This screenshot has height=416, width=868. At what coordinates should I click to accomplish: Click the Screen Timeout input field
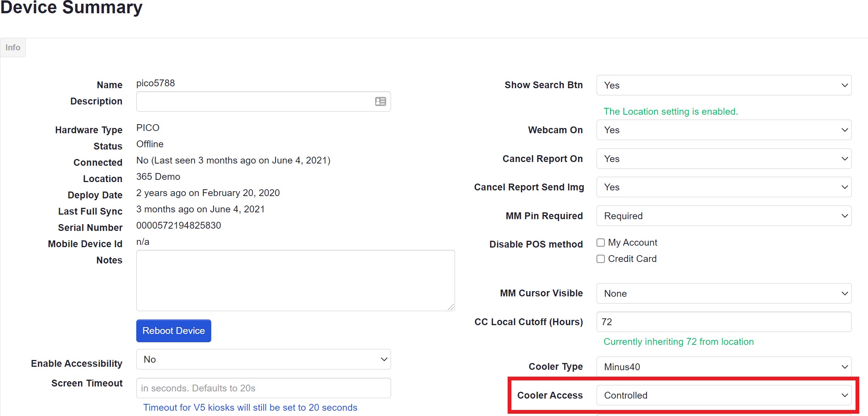pos(263,388)
